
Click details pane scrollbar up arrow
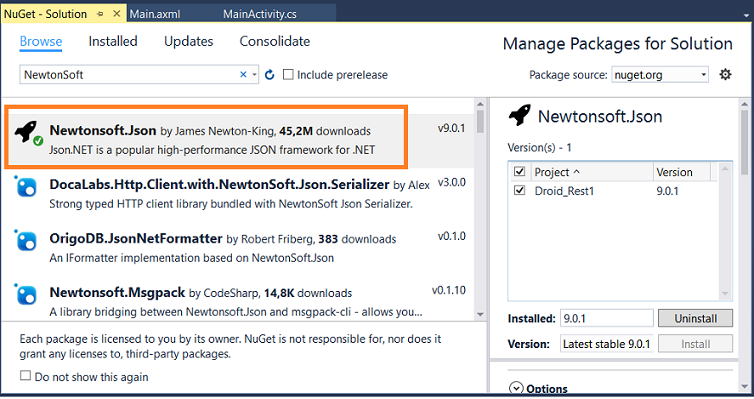(x=744, y=103)
